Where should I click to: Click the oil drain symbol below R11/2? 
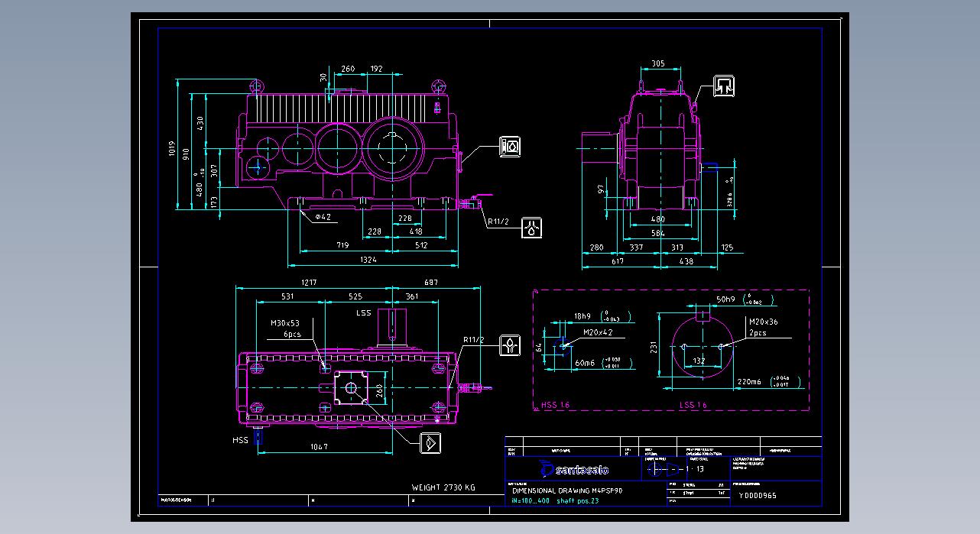pos(533,227)
